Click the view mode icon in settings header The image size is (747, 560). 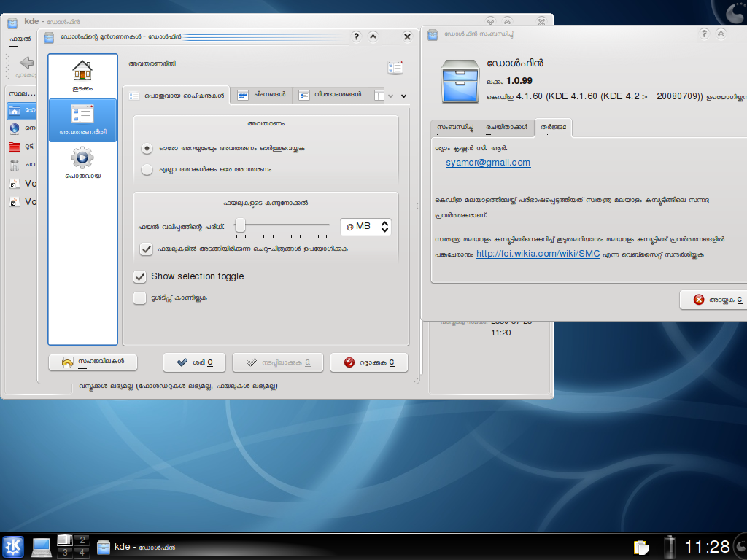(x=395, y=68)
